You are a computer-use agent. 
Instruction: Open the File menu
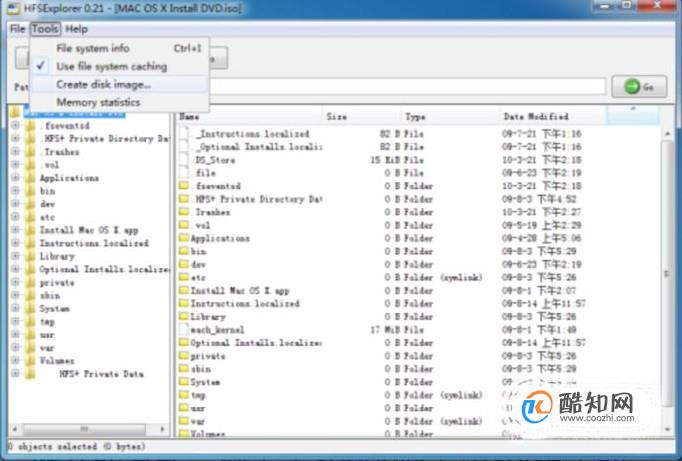click(x=17, y=29)
